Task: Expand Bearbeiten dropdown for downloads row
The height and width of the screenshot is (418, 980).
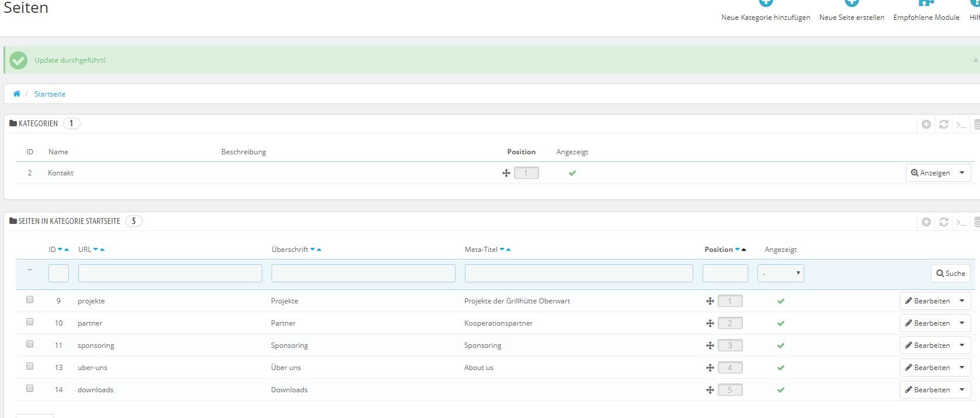Action: pyautogui.click(x=962, y=389)
